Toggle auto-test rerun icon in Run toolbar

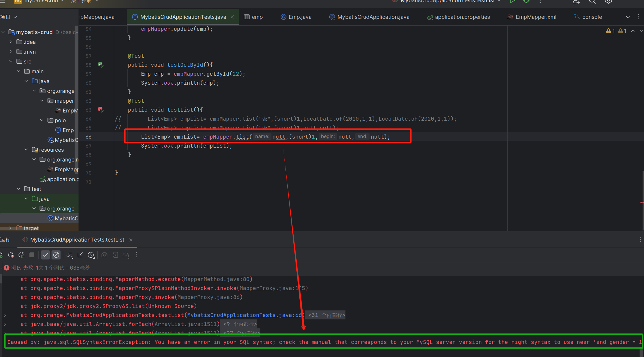pyautogui.click(x=21, y=255)
